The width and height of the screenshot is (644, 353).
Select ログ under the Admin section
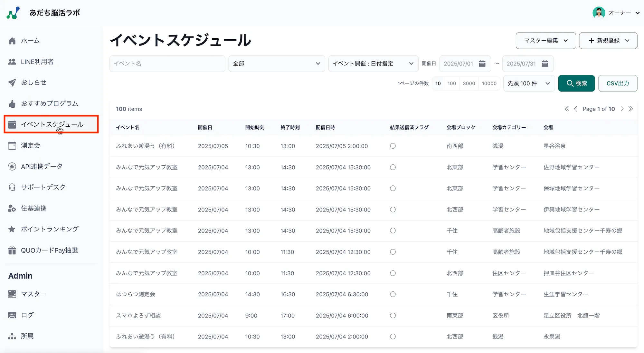point(27,315)
